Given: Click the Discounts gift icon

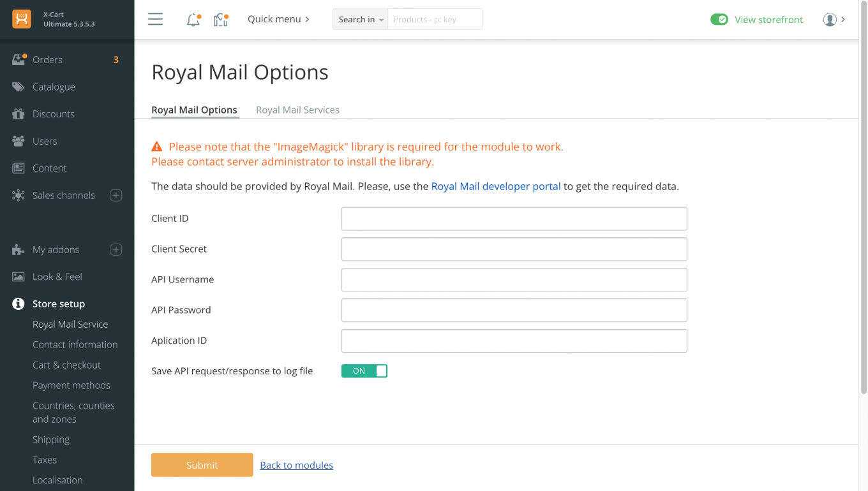Looking at the screenshot, I should click(x=19, y=114).
